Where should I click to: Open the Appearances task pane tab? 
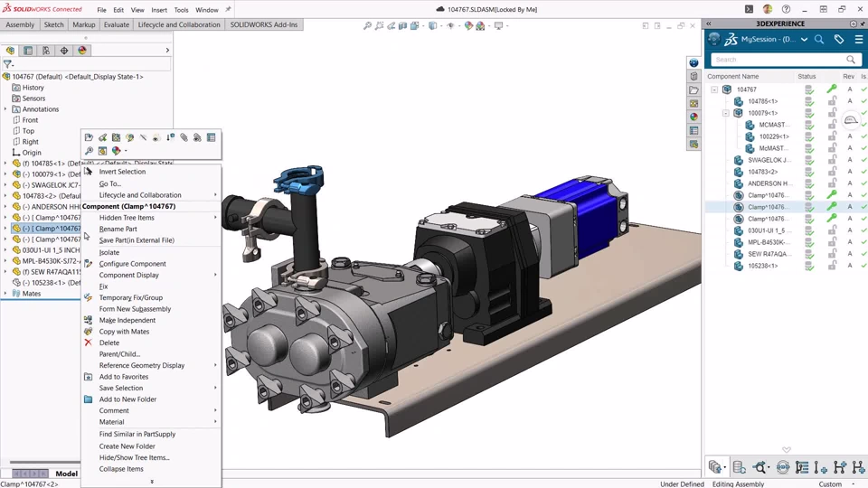[x=693, y=117]
